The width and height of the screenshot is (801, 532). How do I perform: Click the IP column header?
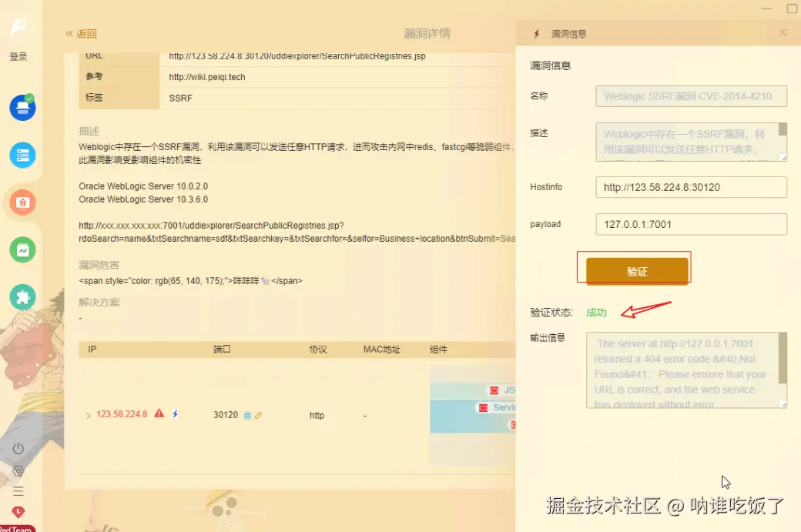click(x=92, y=350)
